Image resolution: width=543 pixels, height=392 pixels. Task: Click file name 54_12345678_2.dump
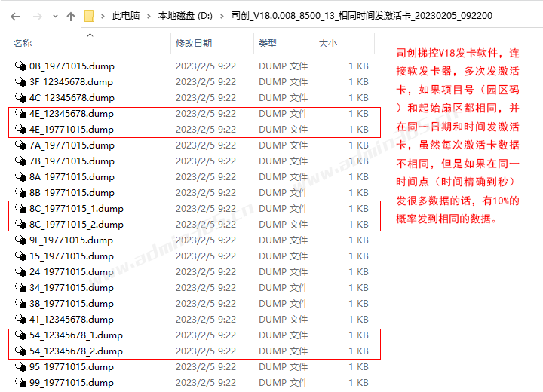pos(76,351)
